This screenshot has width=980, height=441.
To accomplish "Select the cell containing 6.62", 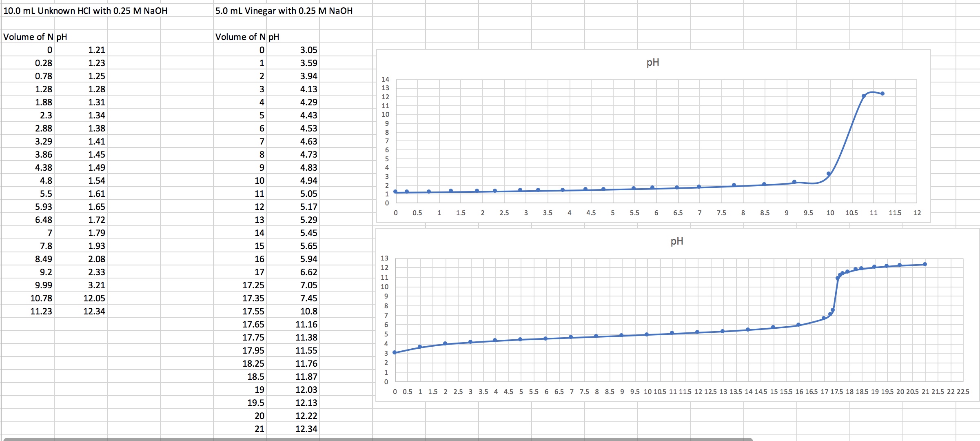I will pyautogui.click(x=308, y=272).
